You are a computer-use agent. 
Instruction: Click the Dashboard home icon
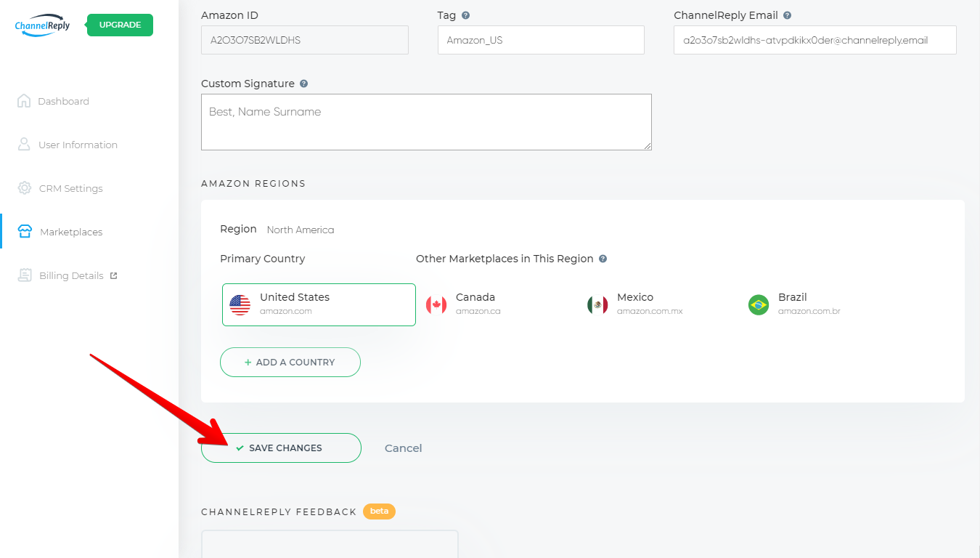point(24,101)
